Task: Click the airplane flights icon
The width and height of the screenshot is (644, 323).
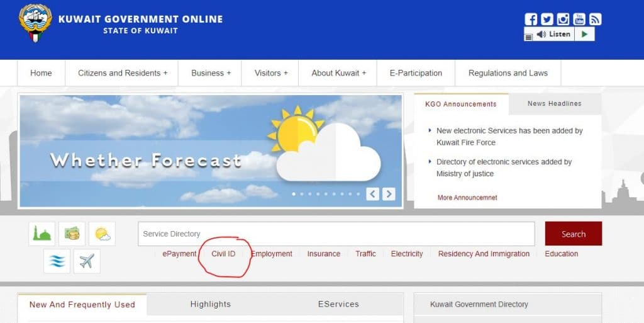Action: [87, 261]
